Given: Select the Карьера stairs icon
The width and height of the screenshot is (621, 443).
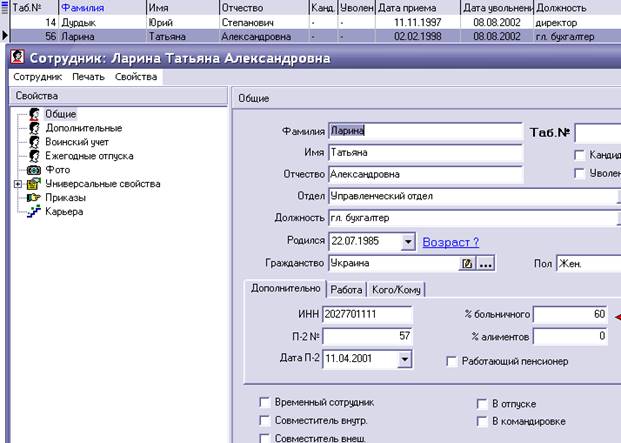Looking at the screenshot, I should [x=34, y=211].
